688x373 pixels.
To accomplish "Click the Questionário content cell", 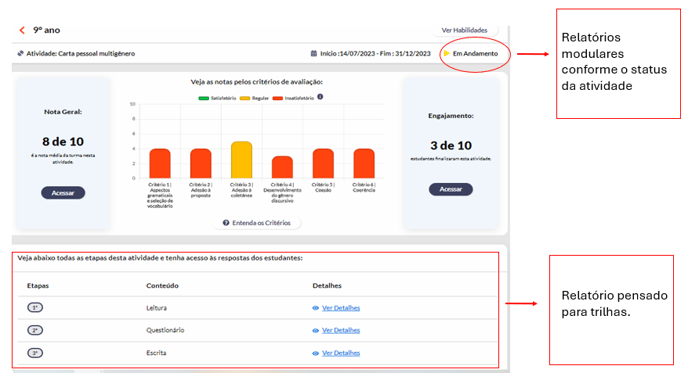I will 165,330.
